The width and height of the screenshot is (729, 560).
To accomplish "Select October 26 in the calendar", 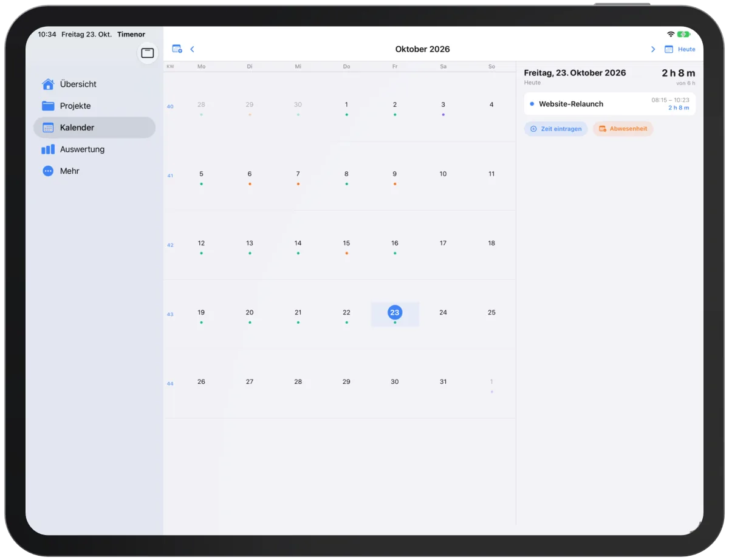I will 201,381.
